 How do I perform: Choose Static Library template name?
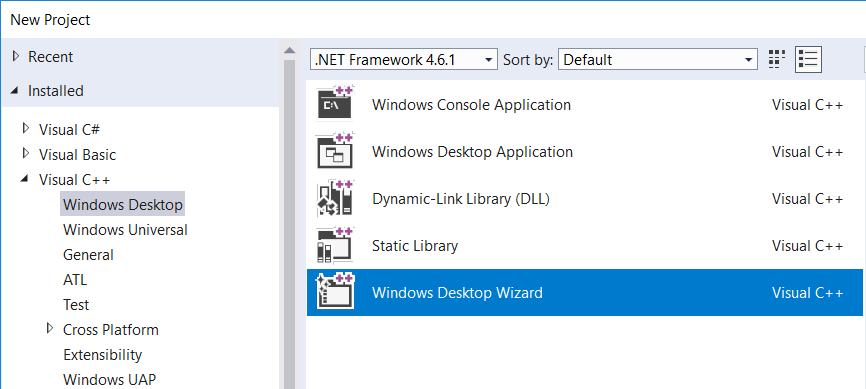[x=415, y=245]
